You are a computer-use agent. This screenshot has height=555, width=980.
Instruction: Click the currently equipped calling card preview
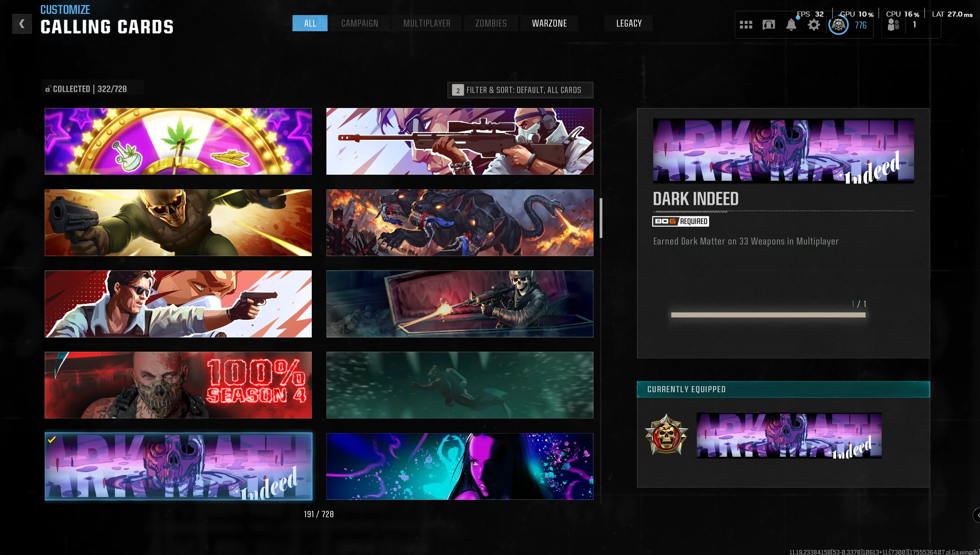pos(789,435)
